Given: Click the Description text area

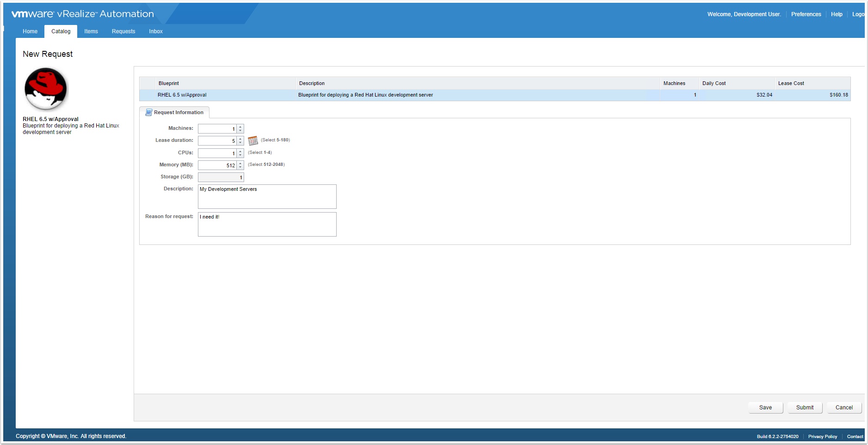Looking at the screenshot, I should click(267, 197).
